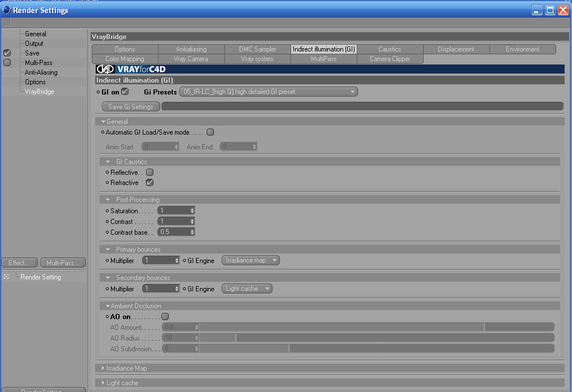The image size is (572, 392).
Task: Enable Reflective GI caustics checkbox
Action: [x=150, y=173]
